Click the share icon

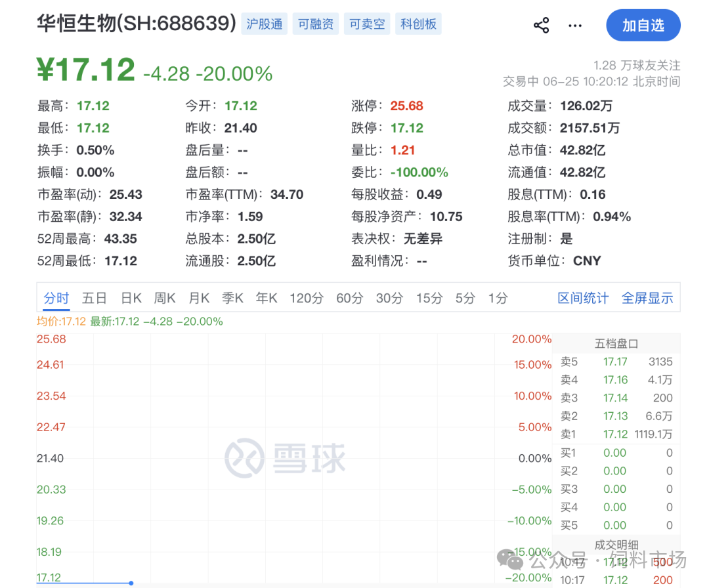point(541,26)
